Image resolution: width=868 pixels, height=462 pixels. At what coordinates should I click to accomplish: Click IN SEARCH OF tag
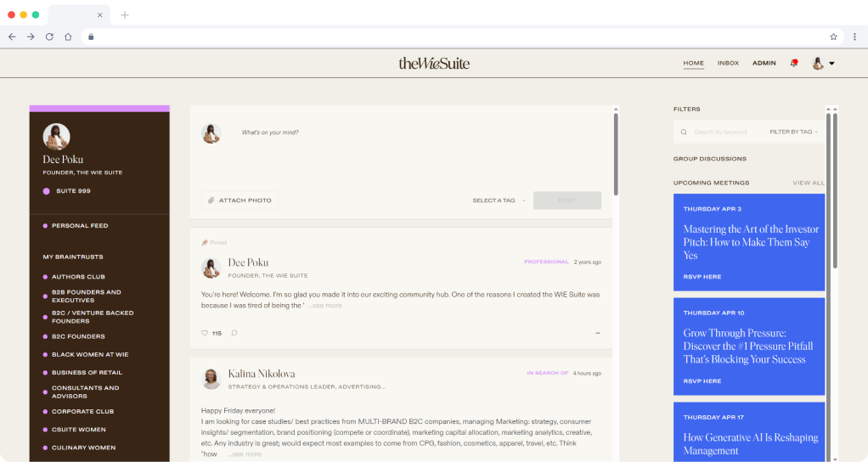click(x=548, y=373)
